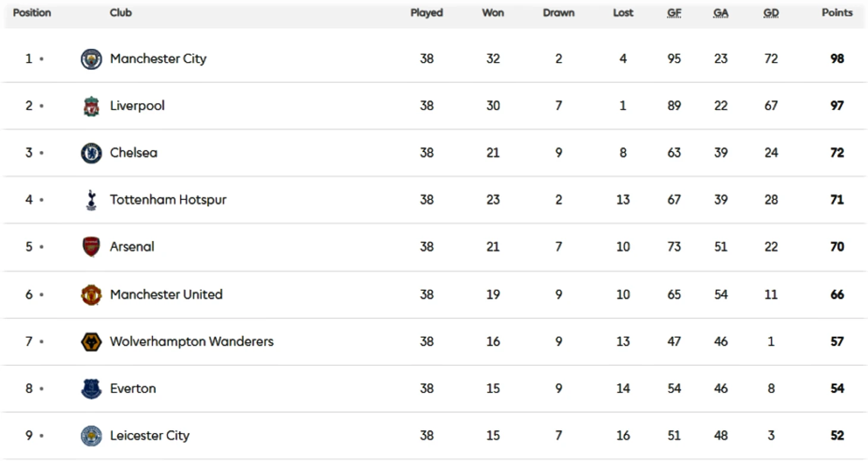Open the Wolverhampton Wanderers club link
The width and height of the screenshot is (868, 461).
click(x=191, y=341)
